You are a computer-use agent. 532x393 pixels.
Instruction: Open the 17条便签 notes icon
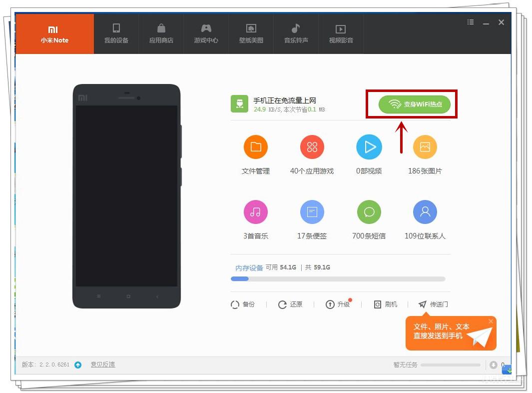click(x=312, y=212)
